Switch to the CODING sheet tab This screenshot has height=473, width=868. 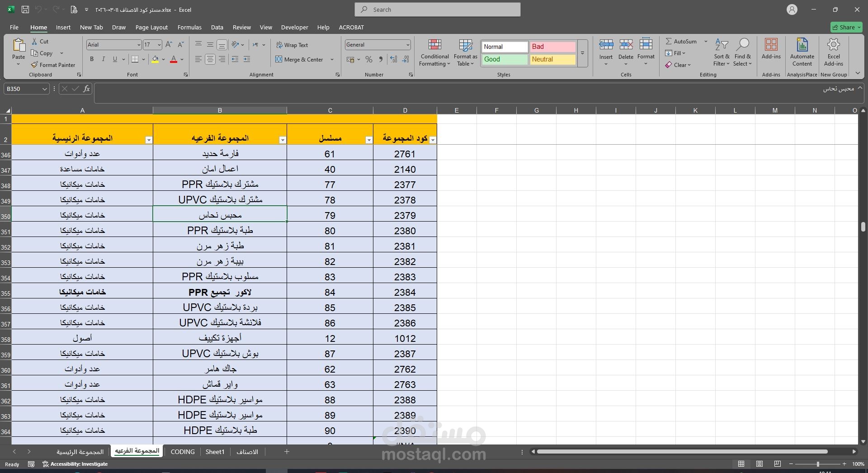tap(183, 451)
